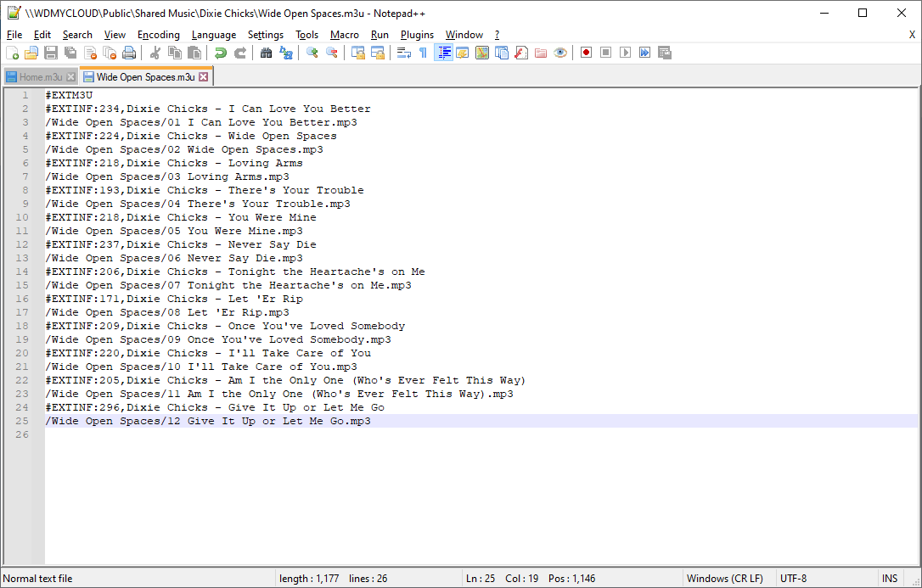Open the Function List panel icon
The image size is (922, 588).
pyautogui.click(x=521, y=53)
